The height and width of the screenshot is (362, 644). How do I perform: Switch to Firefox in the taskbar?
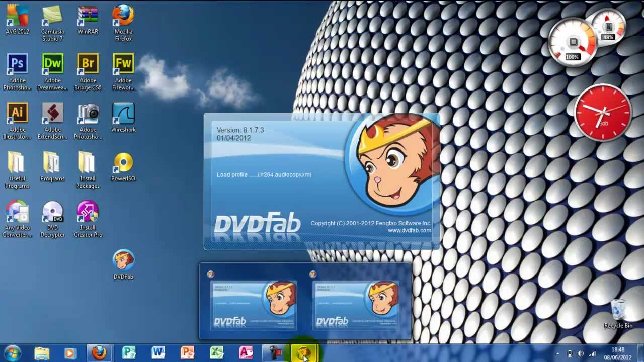[x=99, y=353]
